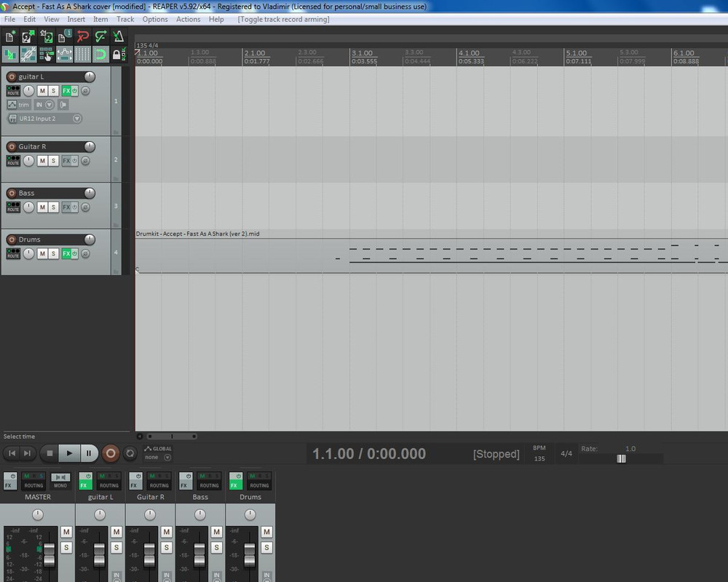Viewport: 728px width, 582px height.
Task: Toggle MASTER mono button in mixer
Action: (60, 481)
